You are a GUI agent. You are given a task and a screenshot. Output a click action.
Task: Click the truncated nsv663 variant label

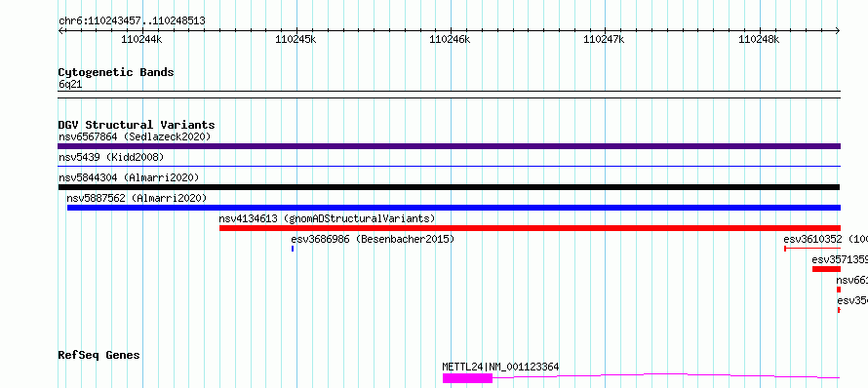click(852, 280)
